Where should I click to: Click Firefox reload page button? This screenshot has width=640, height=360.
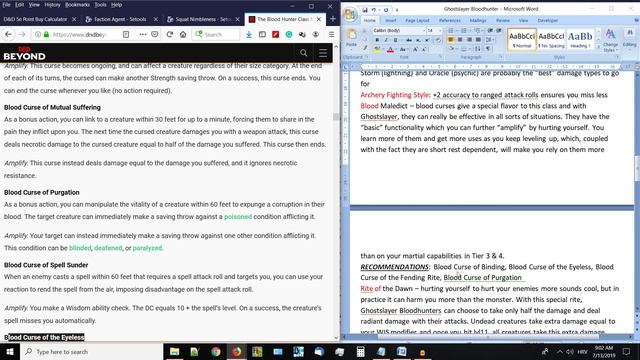point(170,35)
